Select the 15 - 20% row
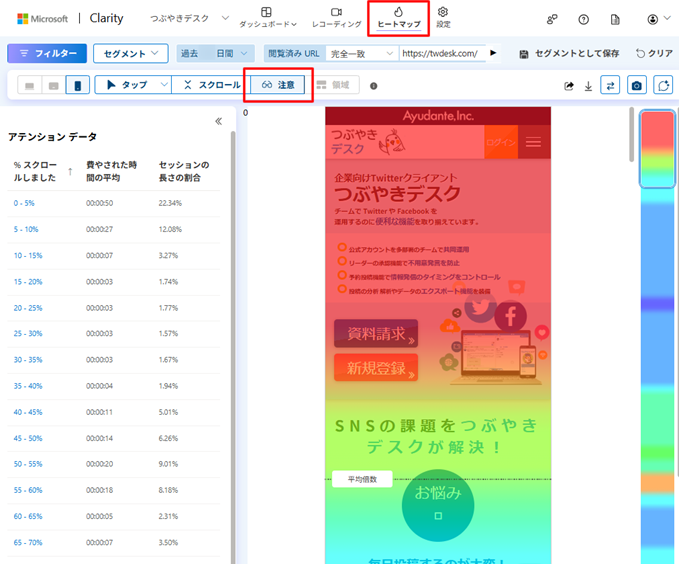The image size is (679, 564). coord(113,282)
